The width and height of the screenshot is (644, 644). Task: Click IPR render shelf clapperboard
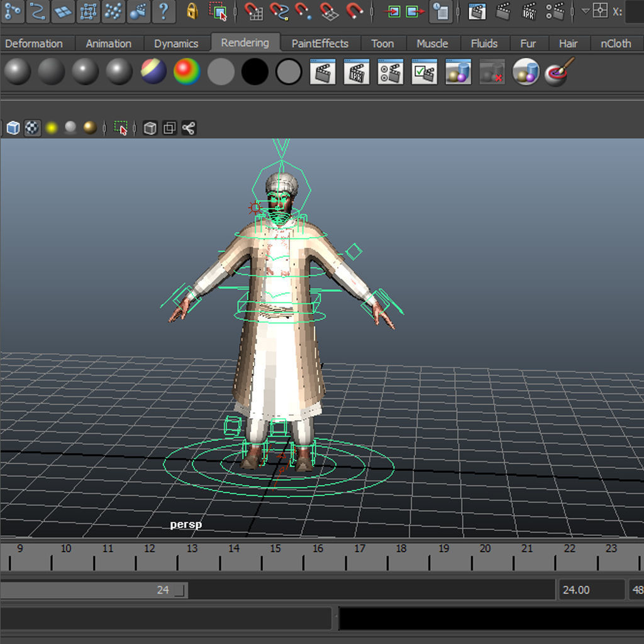pyautogui.click(x=357, y=72)
